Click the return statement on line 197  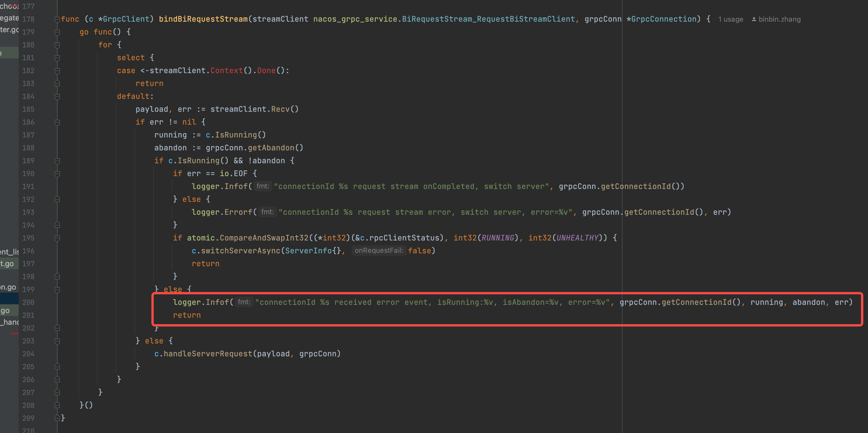click(205, 264)
